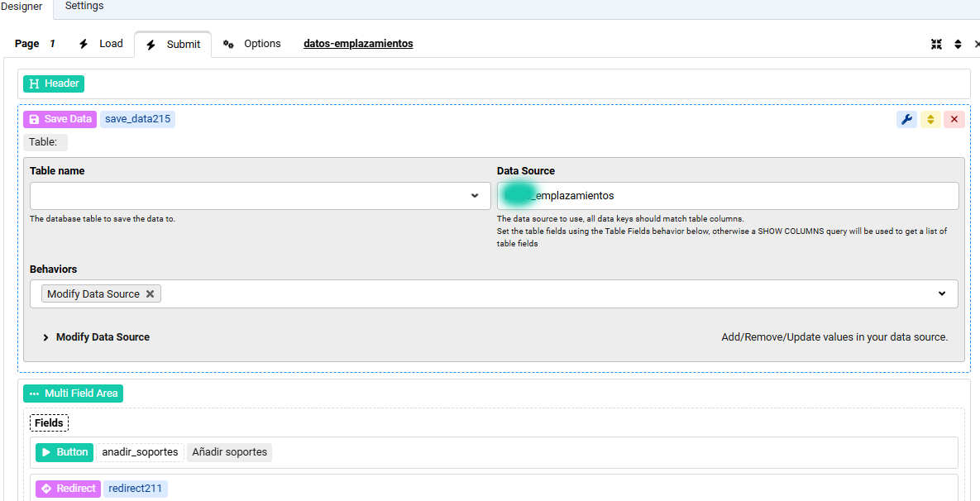Select the Fields label in Multi Field Area
This screenshot has height=501, width=980.
(x=49, y=422)
